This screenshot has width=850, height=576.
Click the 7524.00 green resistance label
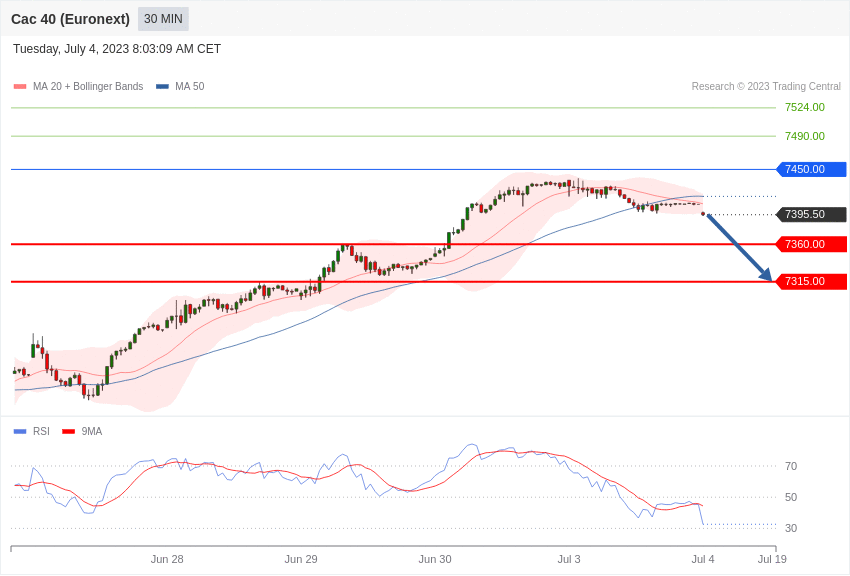point(804,107)
